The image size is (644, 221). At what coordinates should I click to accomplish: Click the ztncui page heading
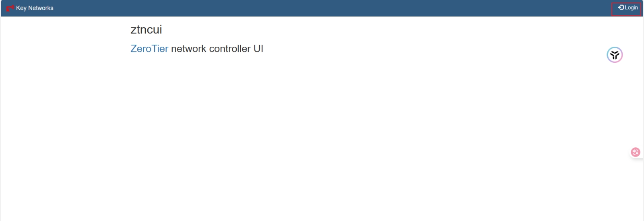coord(146,29)
